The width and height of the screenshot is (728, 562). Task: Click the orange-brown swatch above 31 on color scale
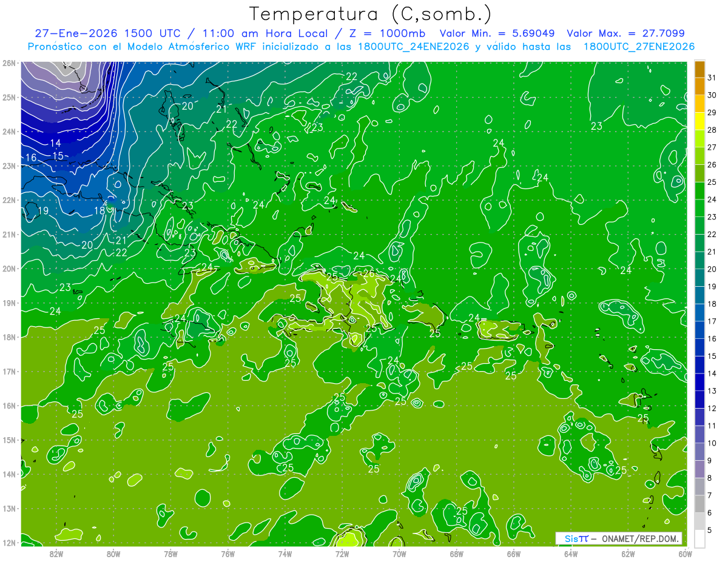click(699, 69)
